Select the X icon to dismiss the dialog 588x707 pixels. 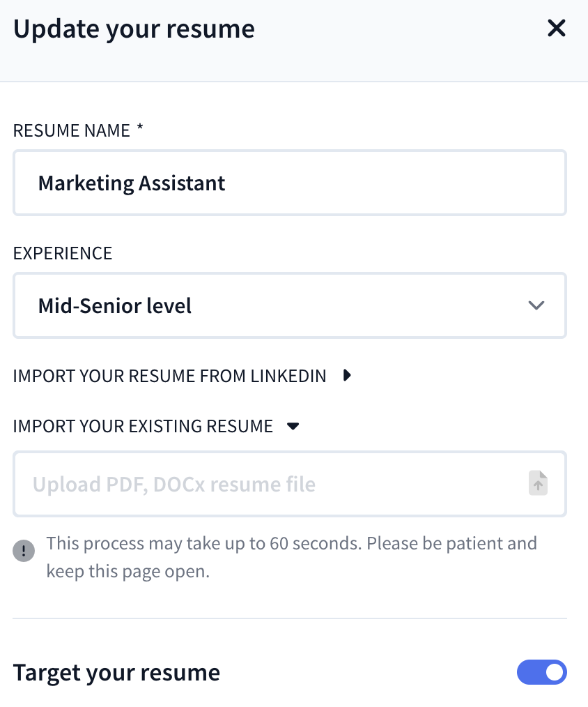[x=556, y=29]
